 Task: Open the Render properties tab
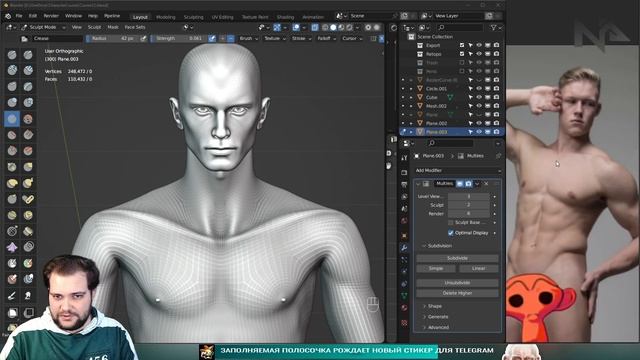coord(404,173)
